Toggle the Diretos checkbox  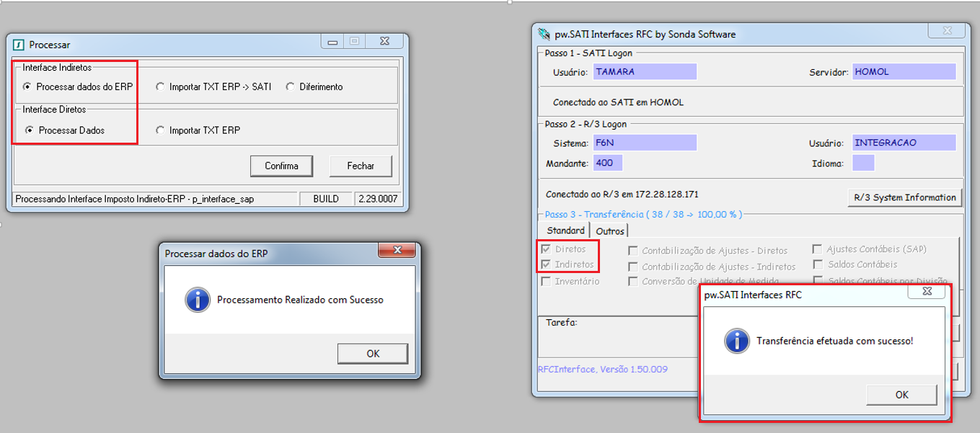(x=546, y=249)
